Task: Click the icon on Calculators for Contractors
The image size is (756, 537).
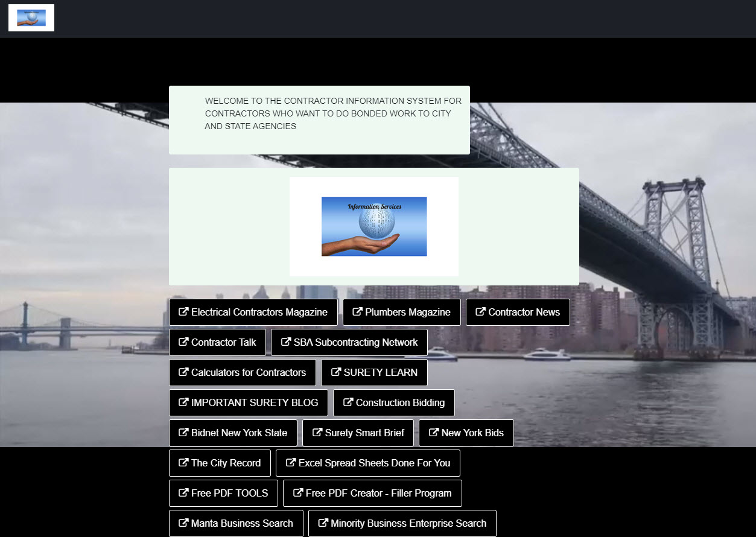Action: pos(184,372)
